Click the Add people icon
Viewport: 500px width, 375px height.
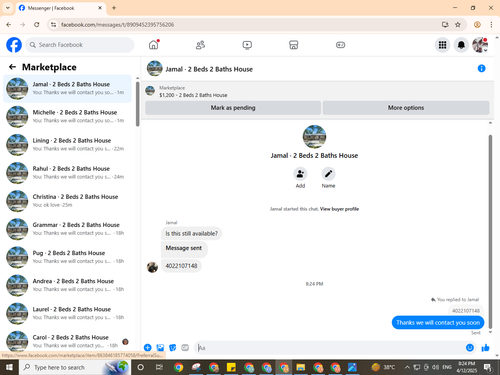coord(300,174)
